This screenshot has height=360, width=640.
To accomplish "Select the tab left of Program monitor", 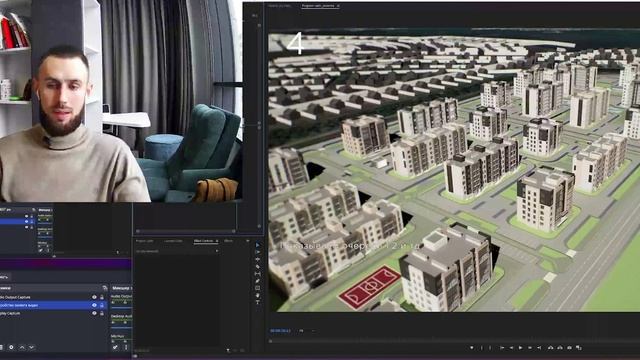I will tap(279, 6).
